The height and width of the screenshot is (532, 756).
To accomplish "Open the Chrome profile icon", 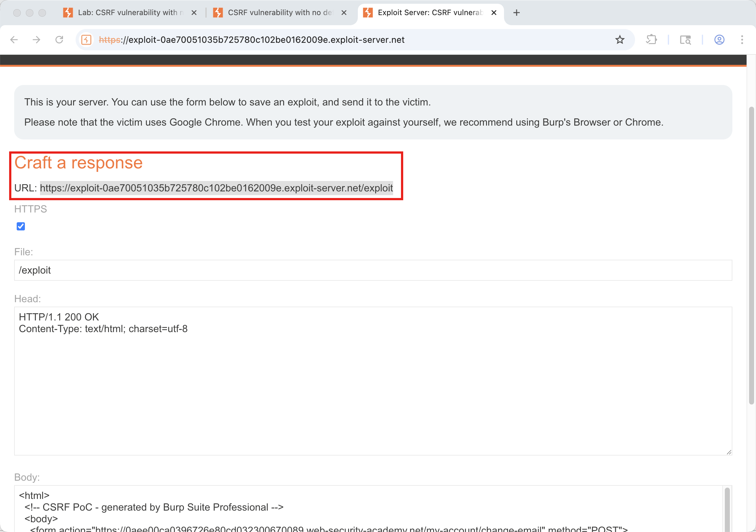I will [x=719, y=40].
